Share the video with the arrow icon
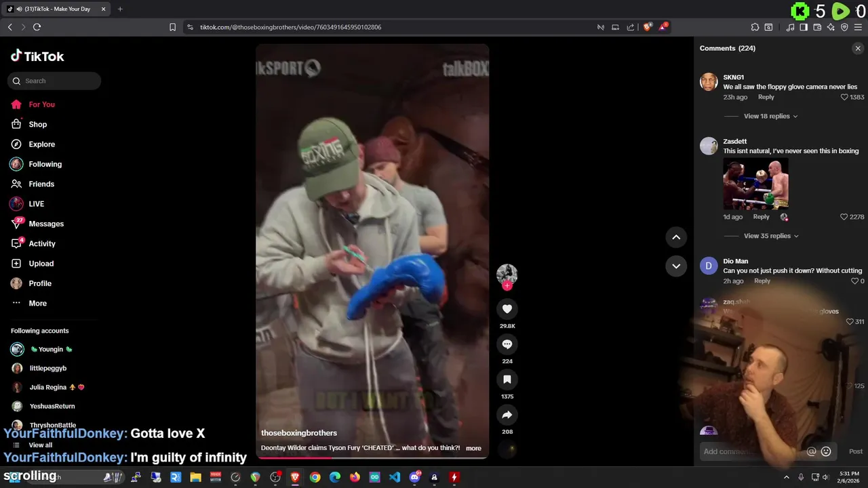Screen dimensions: 868x488 [x=507, y=415]
